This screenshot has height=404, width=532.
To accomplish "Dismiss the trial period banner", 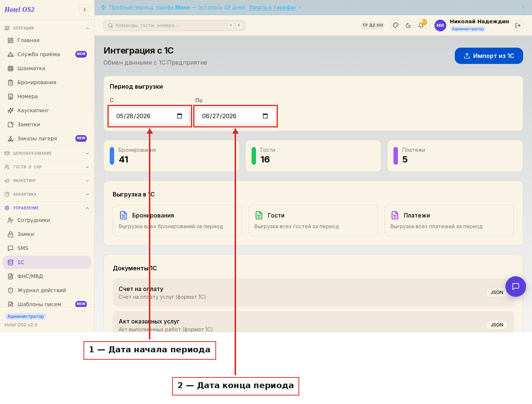I will (524, 7).
